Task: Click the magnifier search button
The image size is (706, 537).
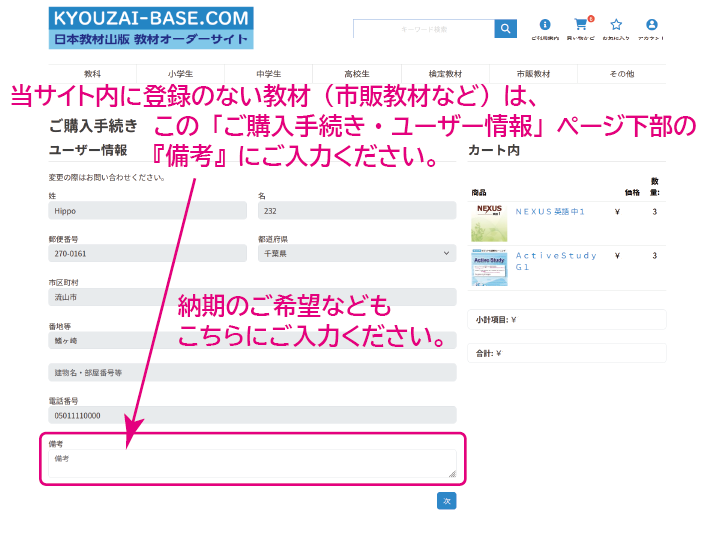Action: pos(506,29)
